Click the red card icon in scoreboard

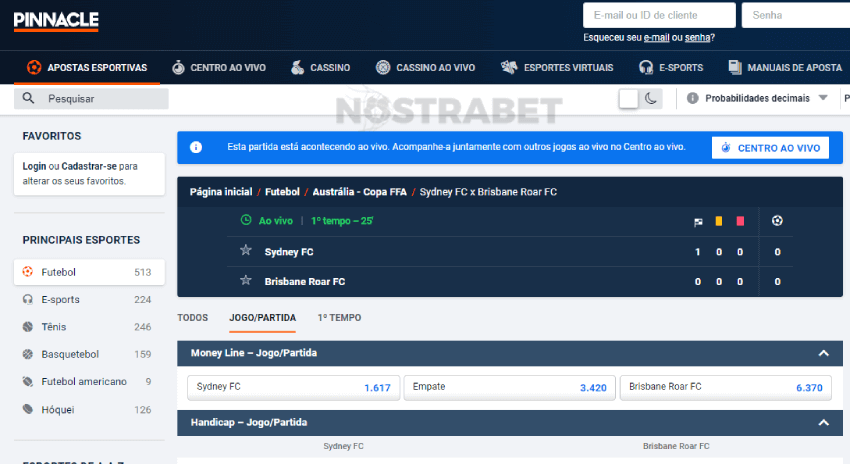(x=740, y=221)
